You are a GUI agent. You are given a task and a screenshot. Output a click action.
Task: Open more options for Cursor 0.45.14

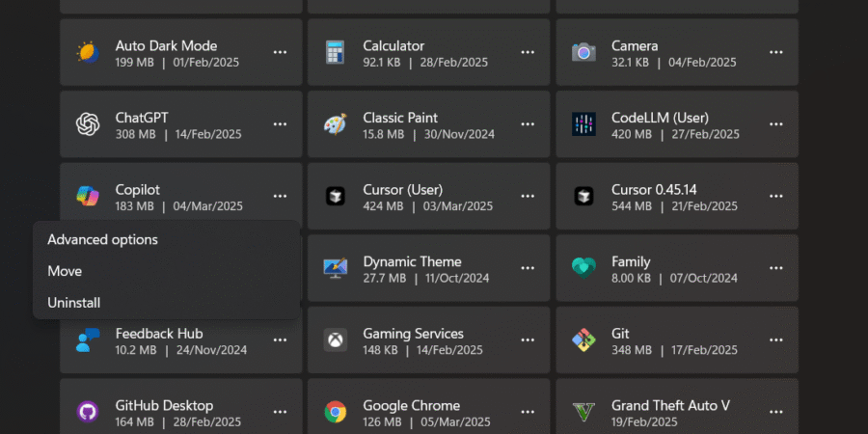click(776, 196)
